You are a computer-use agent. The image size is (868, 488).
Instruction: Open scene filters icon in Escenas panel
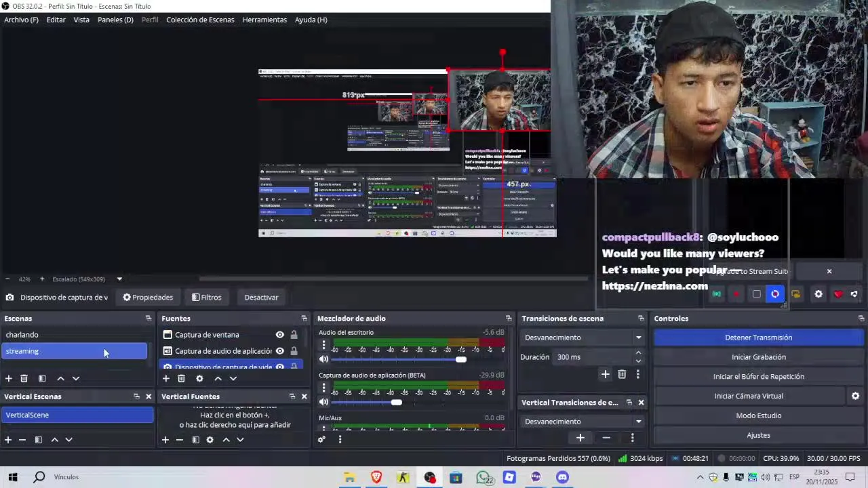point(42,378)
